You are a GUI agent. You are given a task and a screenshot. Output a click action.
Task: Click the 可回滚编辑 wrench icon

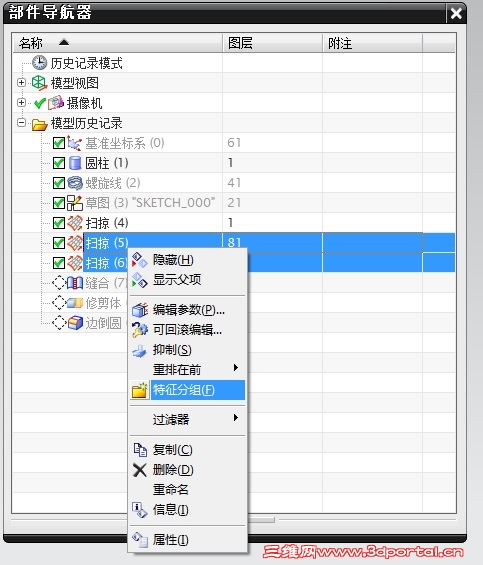point(140,329)
